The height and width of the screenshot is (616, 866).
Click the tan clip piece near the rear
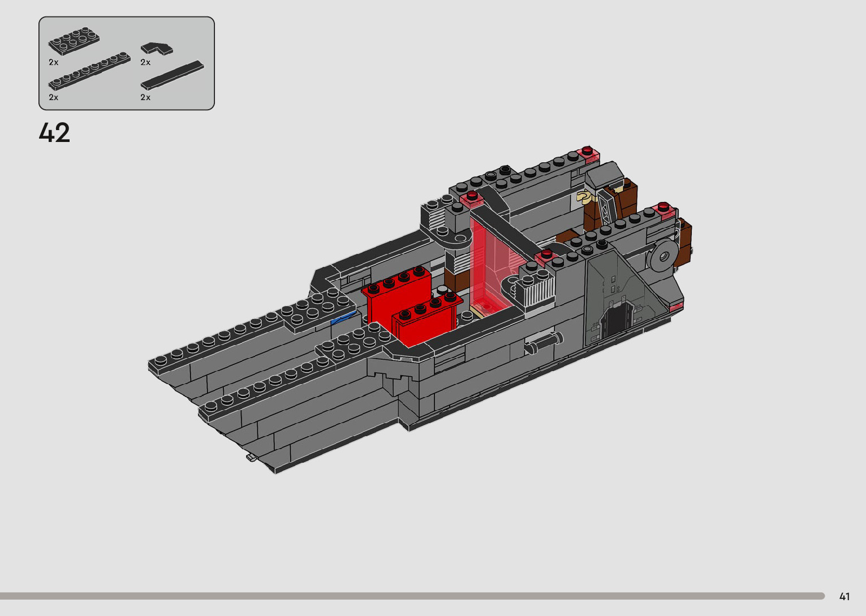click(583, 196)
